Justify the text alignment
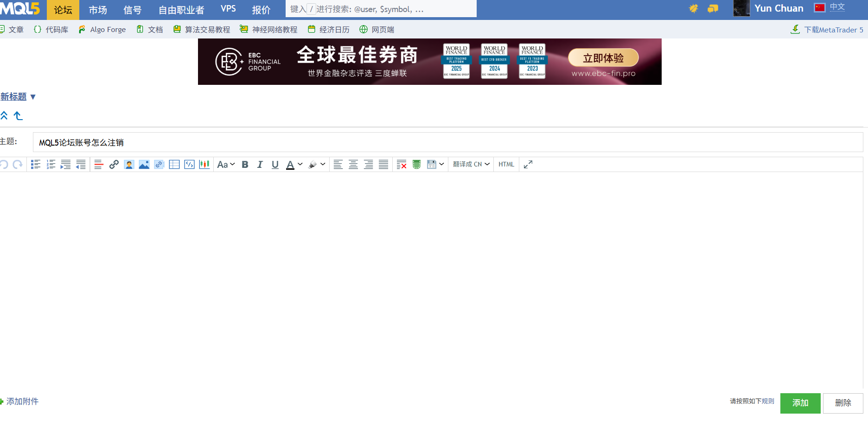 tap(383, 165)
